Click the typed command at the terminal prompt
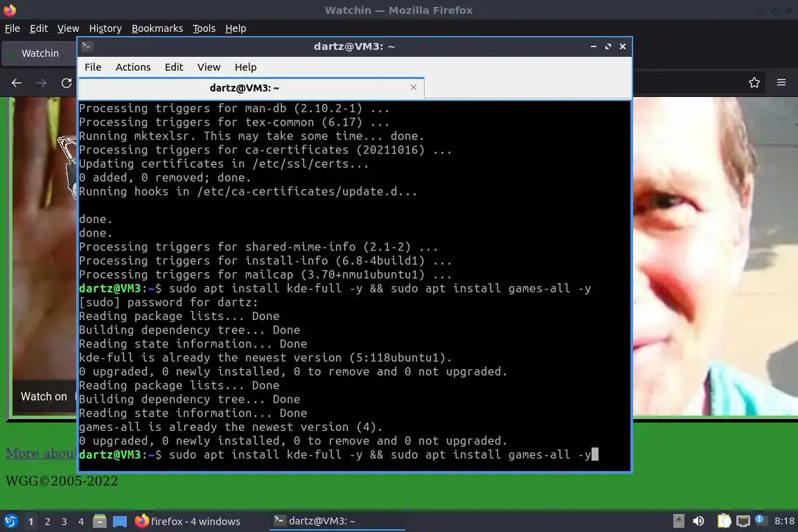 point(380,454)
